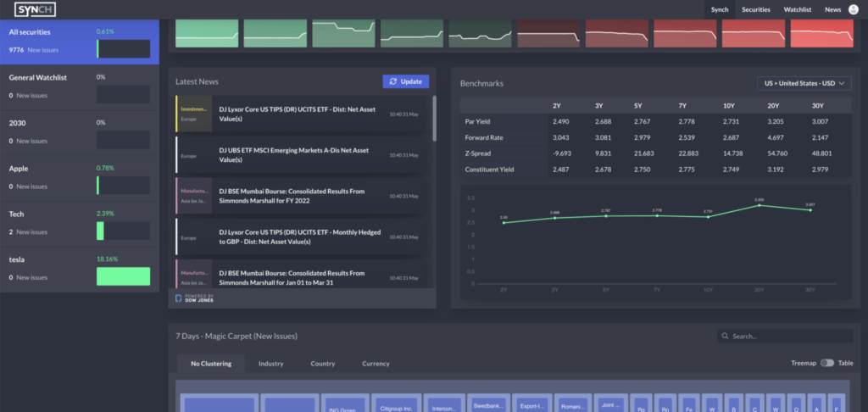868x412 pixels.
Task: Switch to the Currency clustering tab
Action: click(376, 364)
